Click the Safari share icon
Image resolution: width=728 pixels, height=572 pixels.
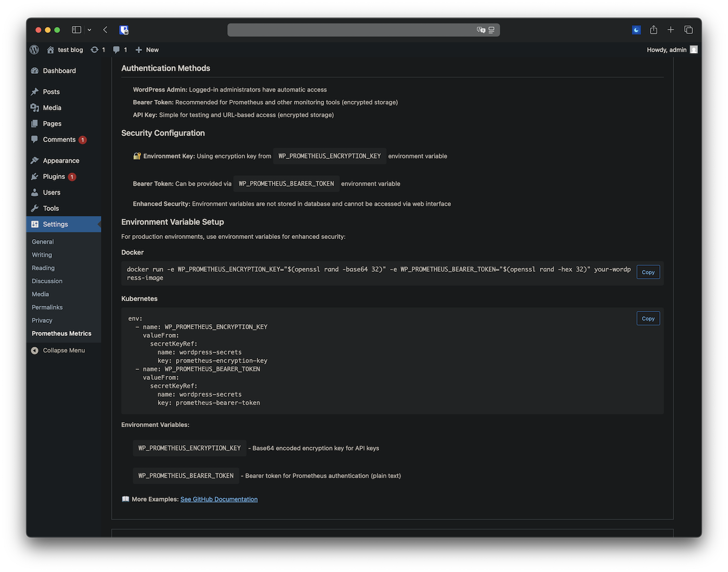[x=654, y=30]
